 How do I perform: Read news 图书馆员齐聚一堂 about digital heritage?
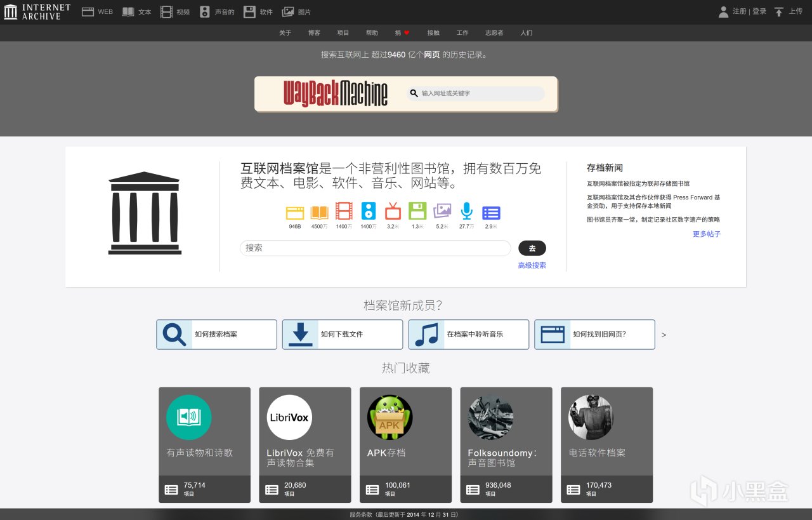pos(653,220)
